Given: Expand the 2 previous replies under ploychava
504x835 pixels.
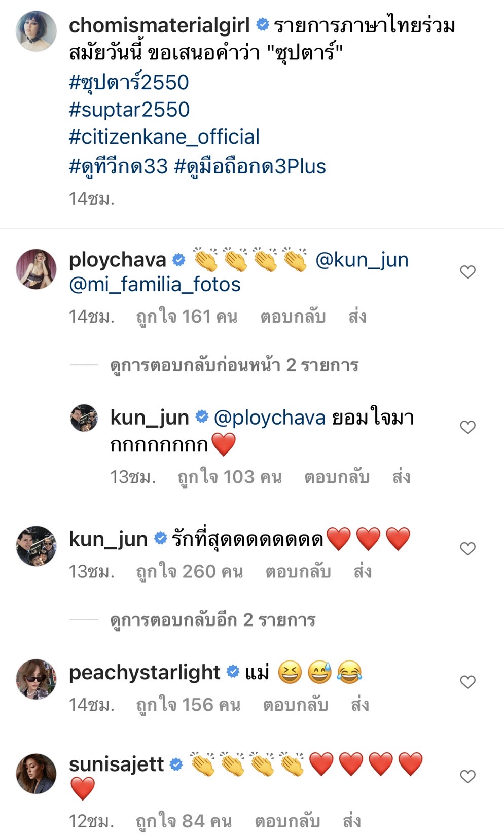Looking at the screenshot, I should [236, 364].
